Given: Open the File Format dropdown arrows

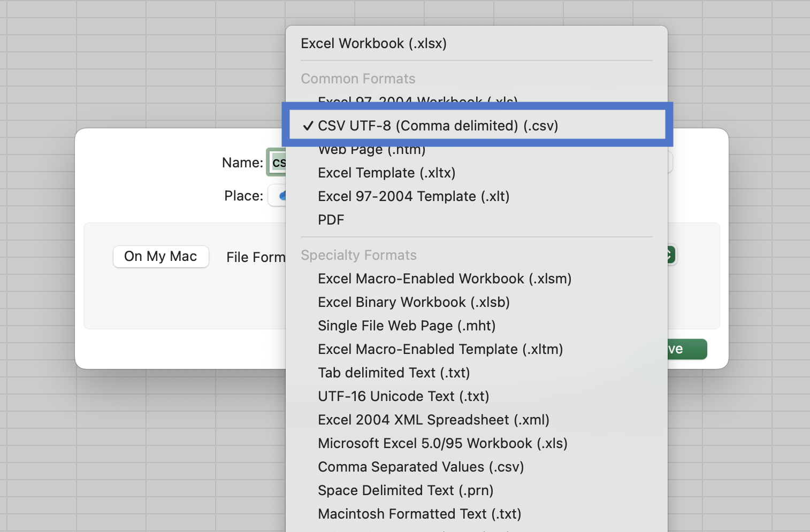Looking at the screenshot, I should pyautogui.click(x=671, y=255).
